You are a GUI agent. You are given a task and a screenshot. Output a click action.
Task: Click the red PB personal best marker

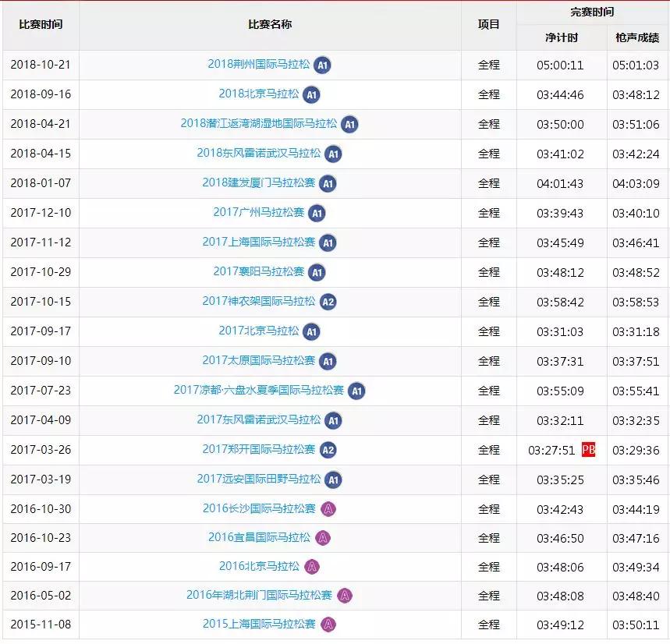pos(588,450)
